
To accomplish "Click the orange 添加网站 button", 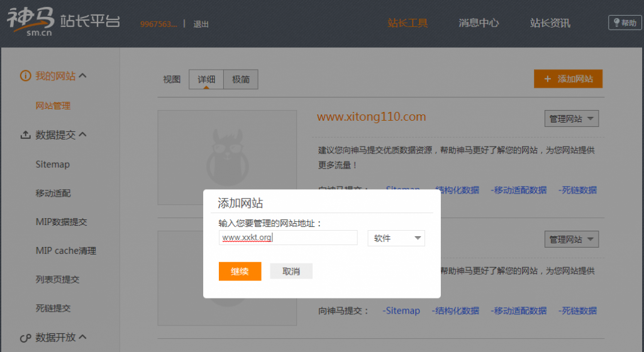I will (x=568, y=79).
